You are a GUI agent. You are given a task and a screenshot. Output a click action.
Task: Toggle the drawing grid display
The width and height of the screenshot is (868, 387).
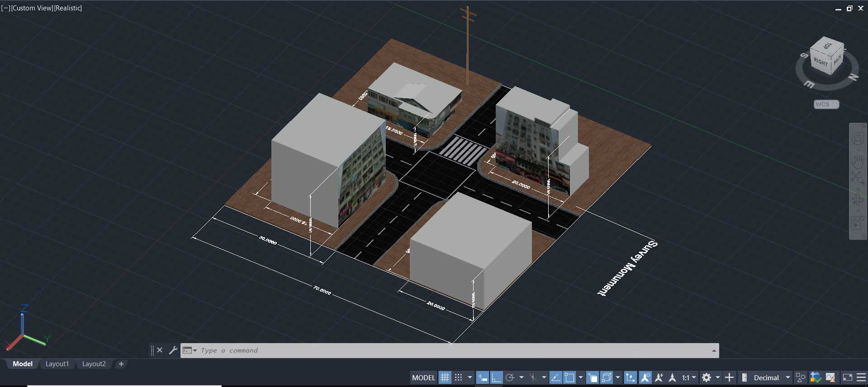point(445,377)
